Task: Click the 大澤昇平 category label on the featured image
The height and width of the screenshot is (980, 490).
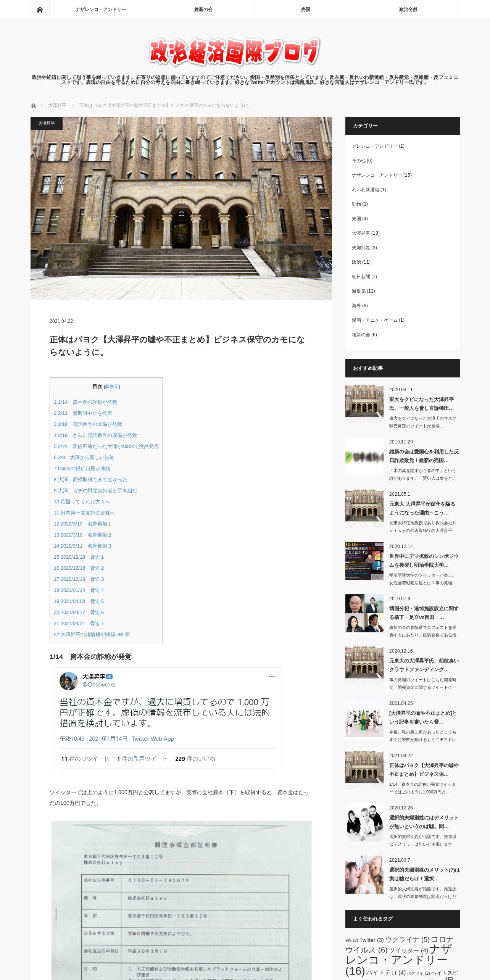Action: point(47,123)
